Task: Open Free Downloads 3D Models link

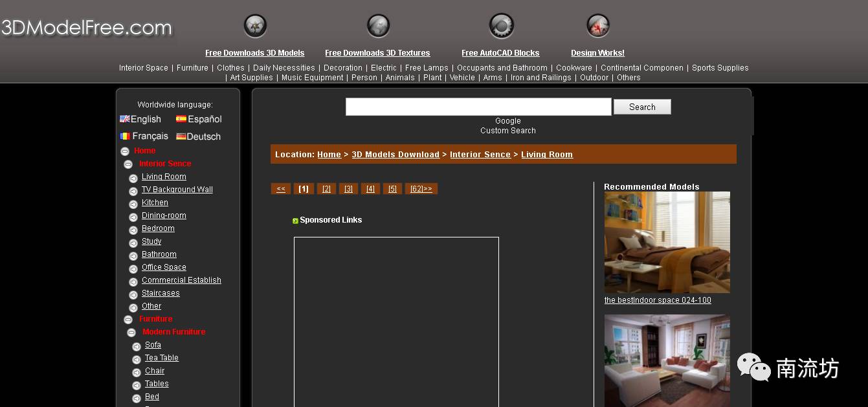Action: click(x=255, y=53)
